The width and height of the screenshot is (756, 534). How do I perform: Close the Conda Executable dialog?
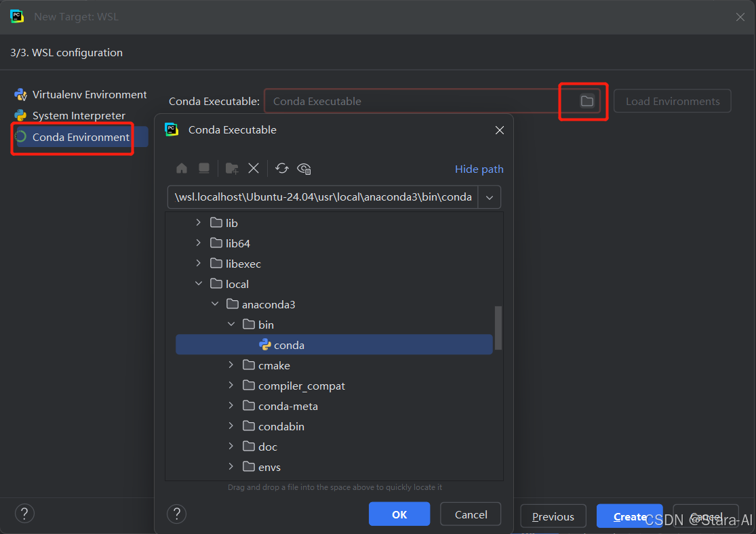tap(500, 130)
